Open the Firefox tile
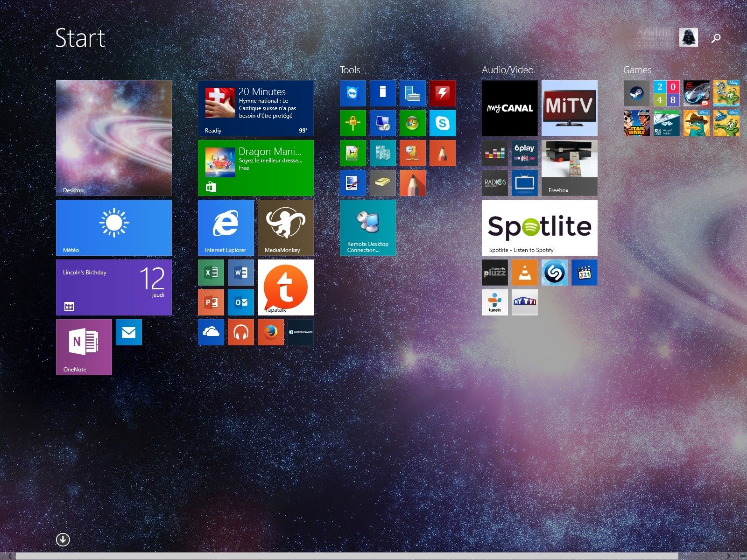 [x=271, y=332]
